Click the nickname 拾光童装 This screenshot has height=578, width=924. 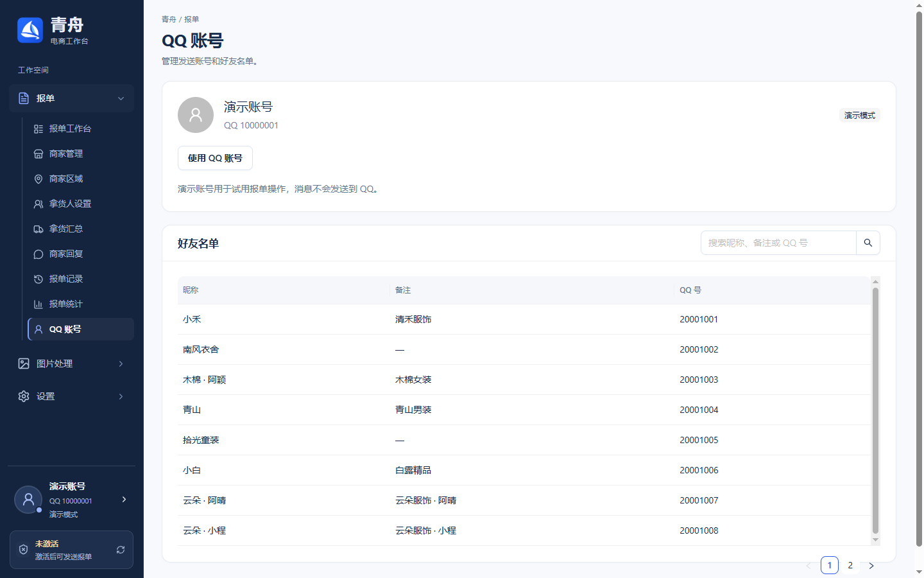coord(201,440)
